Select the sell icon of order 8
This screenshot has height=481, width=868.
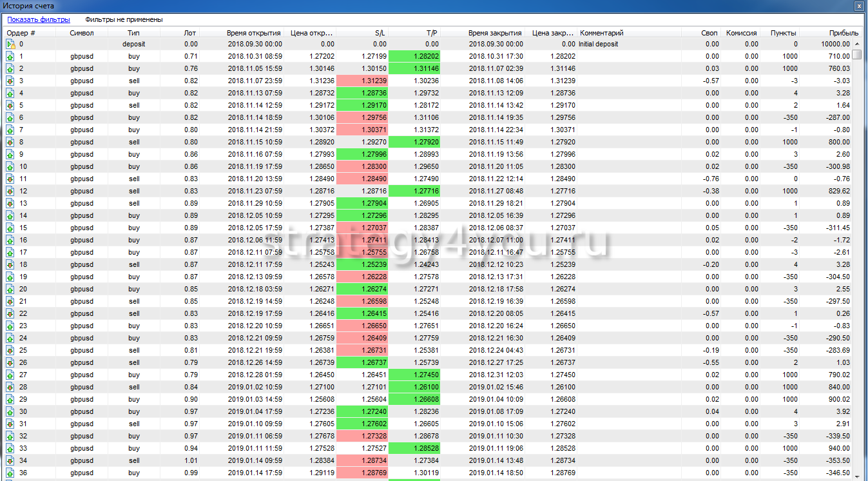tap(10, 142)
